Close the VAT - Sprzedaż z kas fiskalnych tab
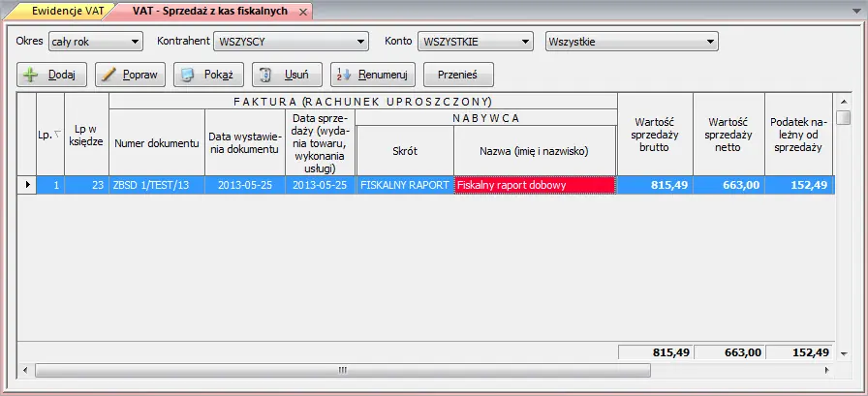 303,12
